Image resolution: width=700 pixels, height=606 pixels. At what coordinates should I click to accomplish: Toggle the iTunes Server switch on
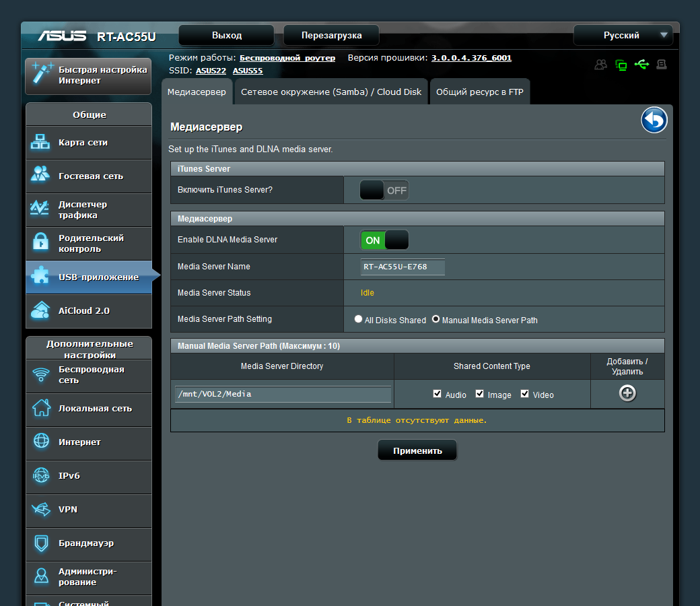point(384,191)
